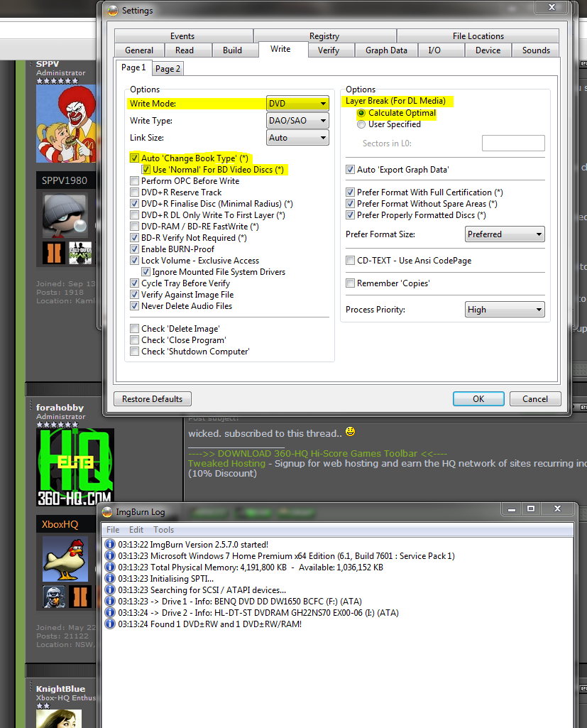Click the hooded character gamer picture under SPPV1980
Screen dimensions: 587x728
[65, 215]
